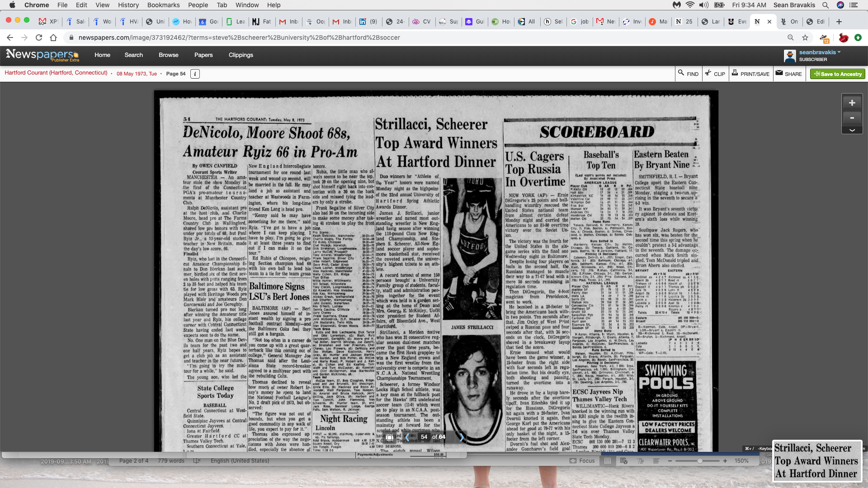Open the Clippings nav item
This screenshot has width=868, height=488.
(241, 55)
